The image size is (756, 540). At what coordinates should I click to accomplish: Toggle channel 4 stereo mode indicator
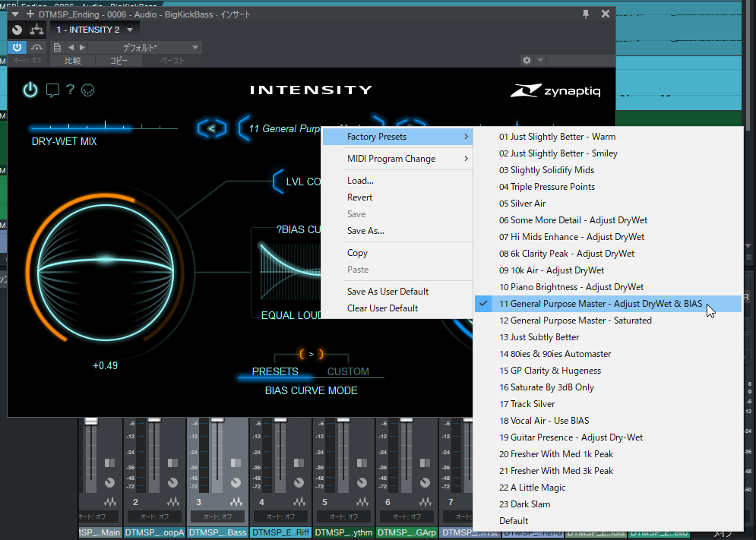click(299, 463)
